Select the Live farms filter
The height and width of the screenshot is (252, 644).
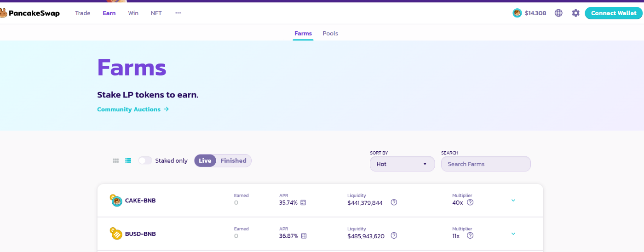click(205, 160)
